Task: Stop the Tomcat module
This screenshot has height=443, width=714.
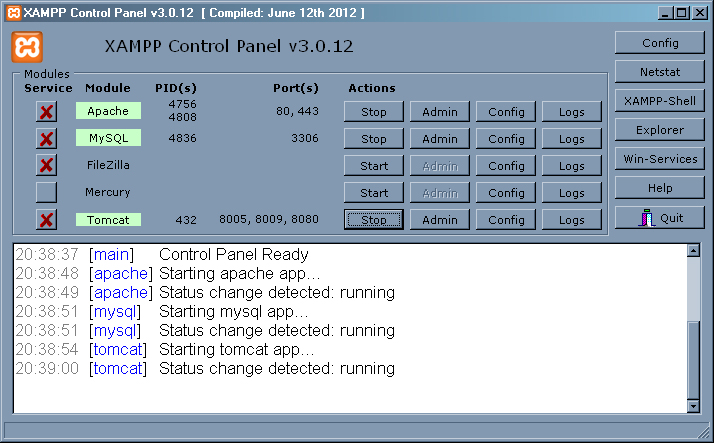Action: click(374, 220)
